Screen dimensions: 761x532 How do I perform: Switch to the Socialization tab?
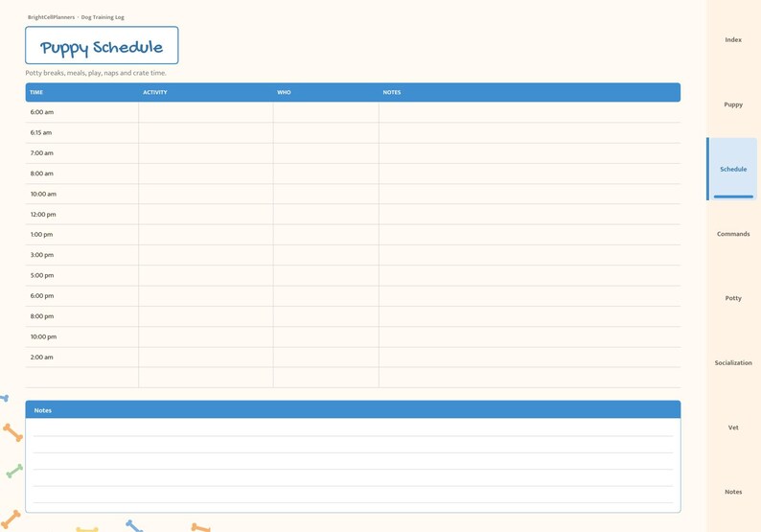pyautogui.click(x=733, y=362)
